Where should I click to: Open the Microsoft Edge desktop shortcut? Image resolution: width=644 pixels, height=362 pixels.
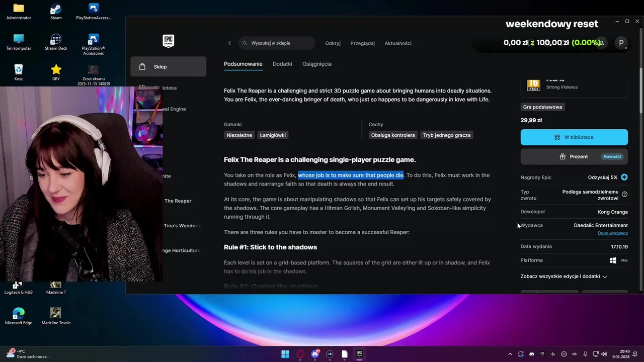pos(19,317)
